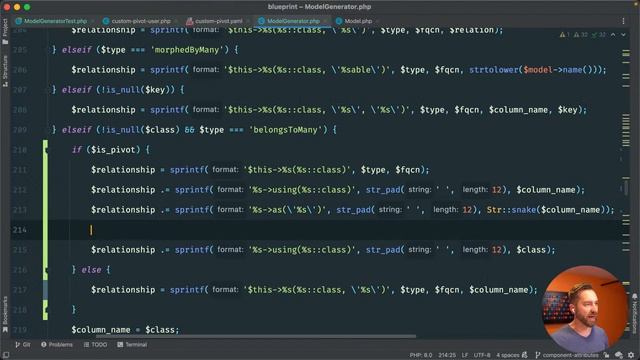Open the component-attributes Git branch menu
The width and height of the screenshot is (640, 360).
point(567,355)
